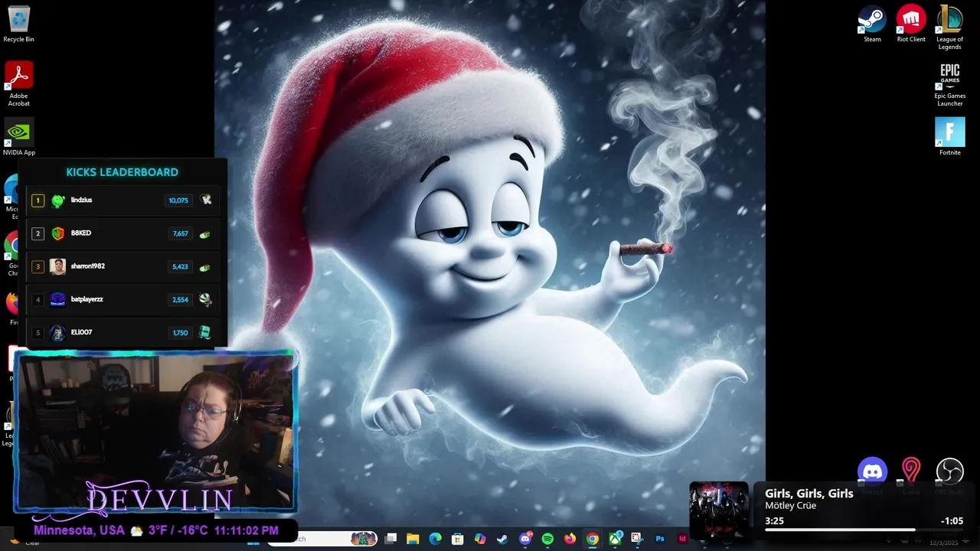The width and height of the screenshot is (980, 551).
Task: Open Steam from the taskbar
Action: point(502,539)
